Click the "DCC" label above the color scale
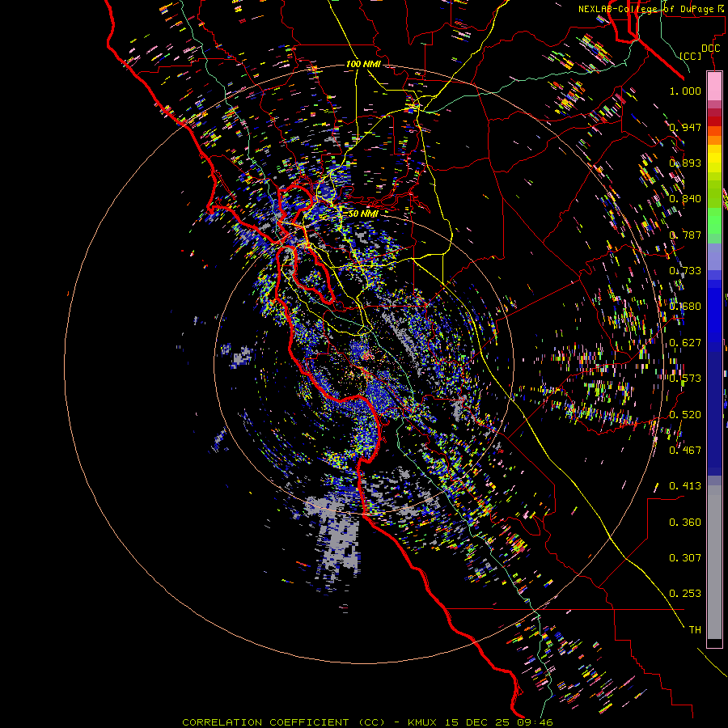This screenshot has height=728, width=728. (710, 49)
